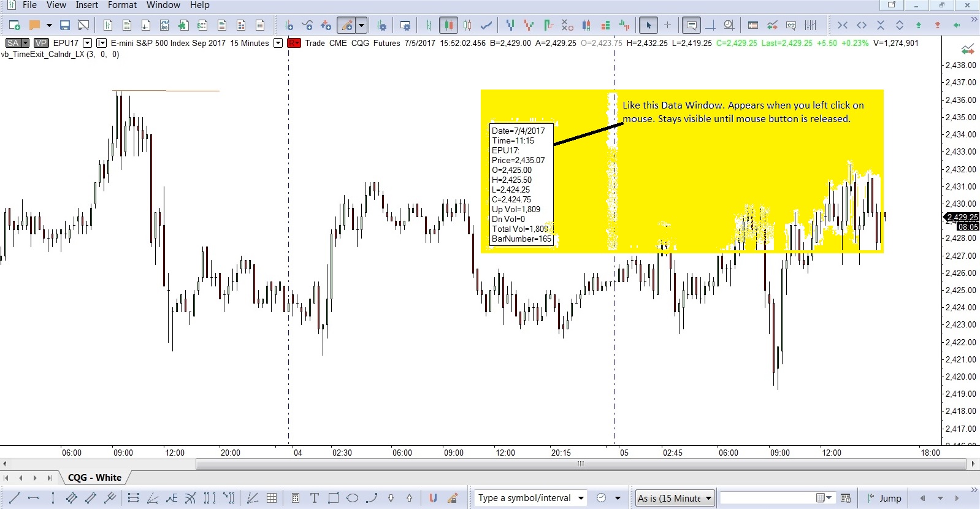Select the arrow down drawing tool
This screenshot has height=509, width=980.
[391, 498]
